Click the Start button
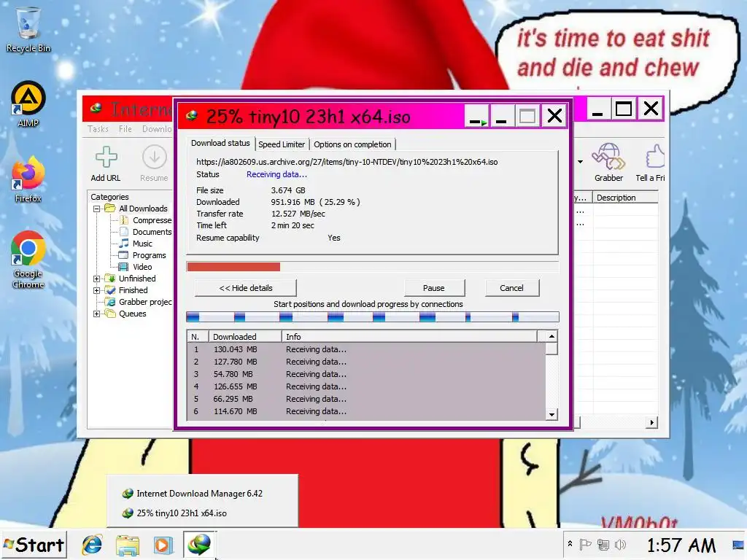Image resolution: width=747 pixels, height=560 pixels. point(34,545)
